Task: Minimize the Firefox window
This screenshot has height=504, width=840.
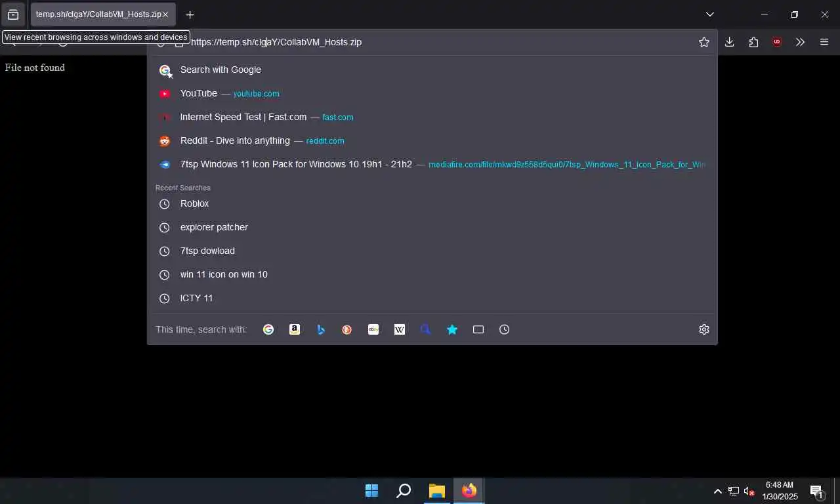Action: tap(764, 14)
